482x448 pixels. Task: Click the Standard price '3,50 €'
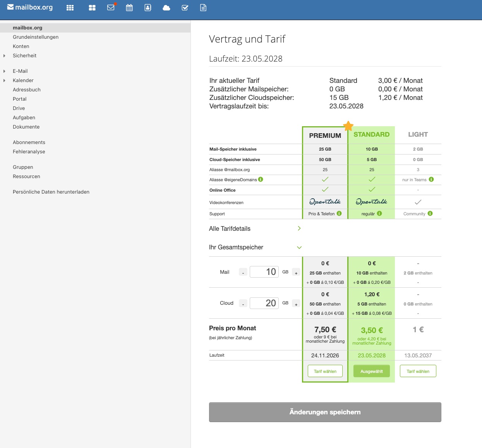372,330
